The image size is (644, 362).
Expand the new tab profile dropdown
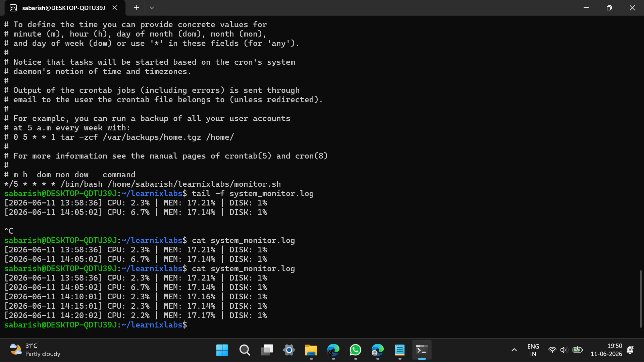[152, 8]
